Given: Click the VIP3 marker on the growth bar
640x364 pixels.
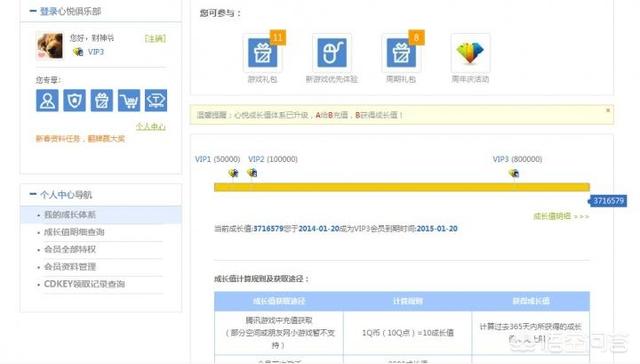Looking at the screenshot, I should tap(514, 173).
